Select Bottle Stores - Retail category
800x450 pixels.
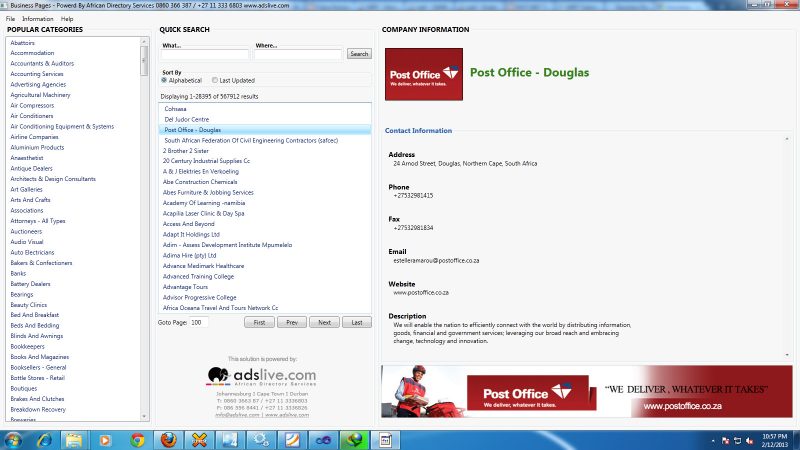(x=37, y=378)
